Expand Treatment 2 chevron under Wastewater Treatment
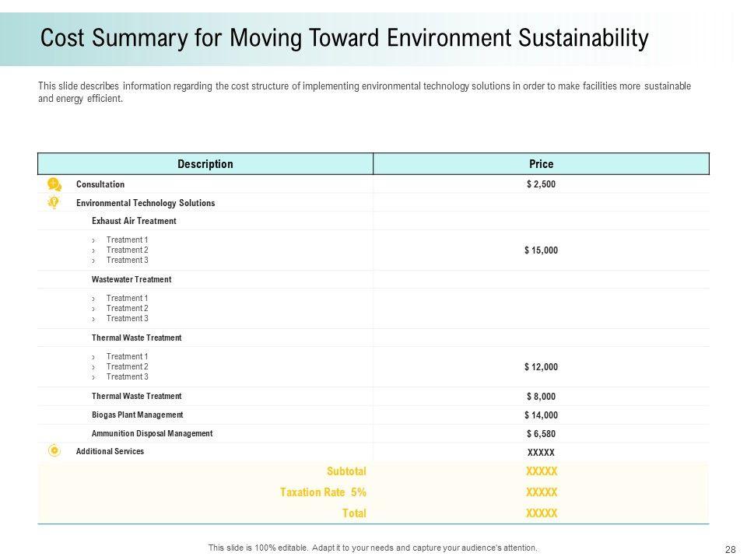Image resolution: width=747 pixels, height=560 pixels. click(93, 309)
